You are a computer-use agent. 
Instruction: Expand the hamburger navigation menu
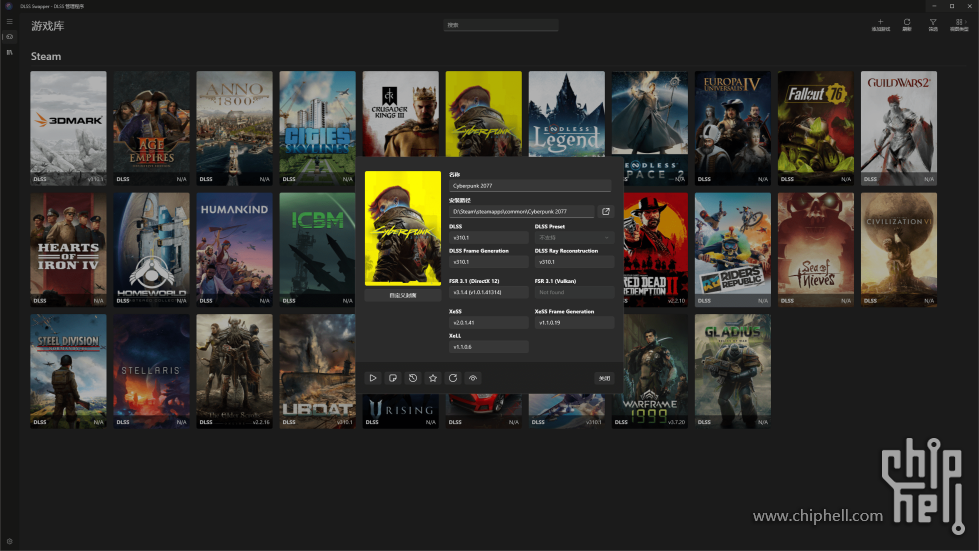9,21
